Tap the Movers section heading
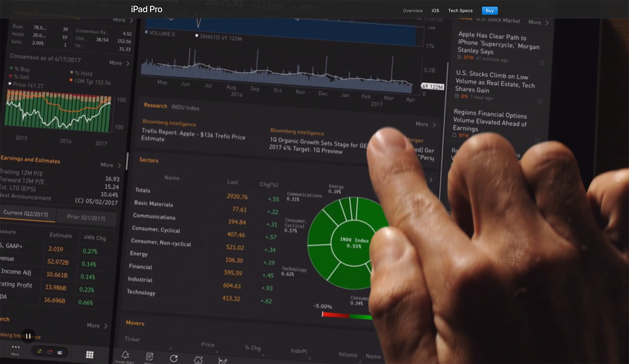The height and width of the screenshot is (364, 629). point(135,323)
